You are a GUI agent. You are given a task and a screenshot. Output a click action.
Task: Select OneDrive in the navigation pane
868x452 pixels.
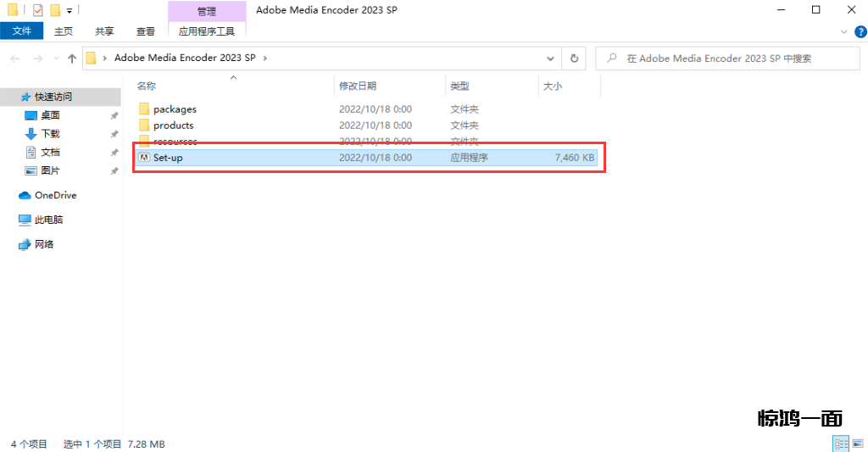coord(55,195)
